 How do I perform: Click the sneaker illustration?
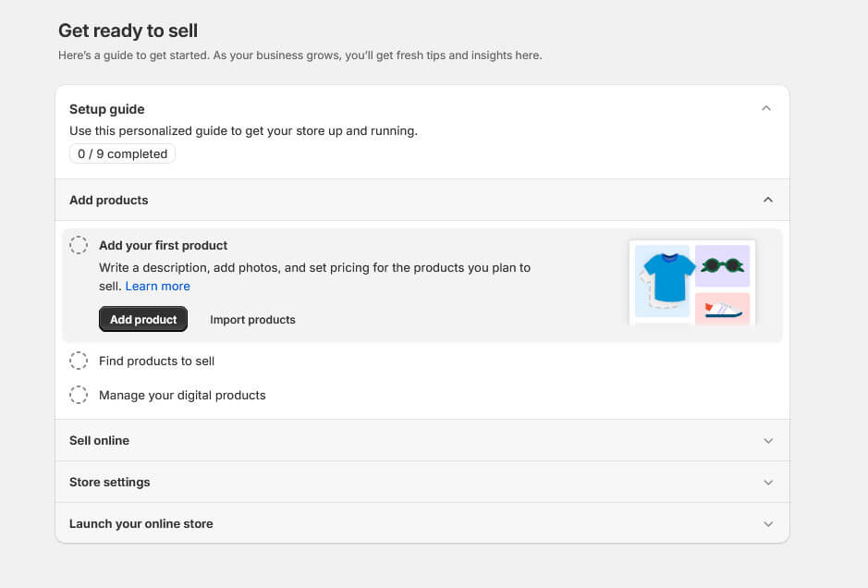pyautogui.click(x=722, y=308)
